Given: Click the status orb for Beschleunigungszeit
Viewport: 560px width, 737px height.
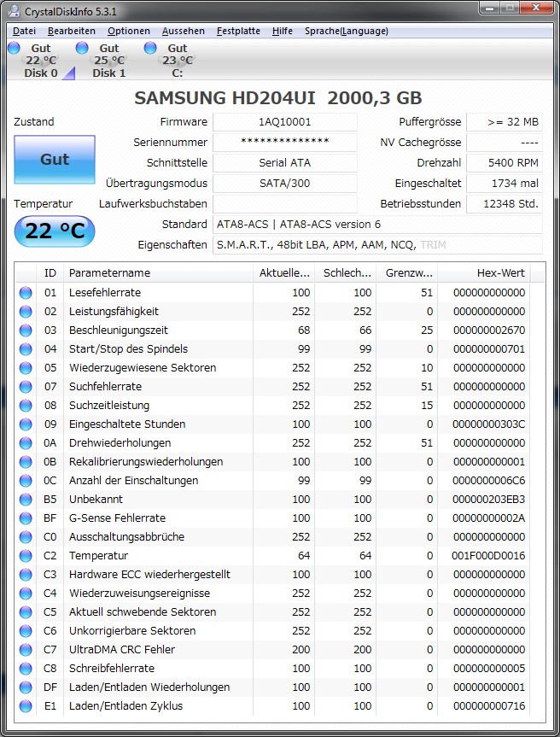Looking at the screenshot, I should (x=26, y=330).
